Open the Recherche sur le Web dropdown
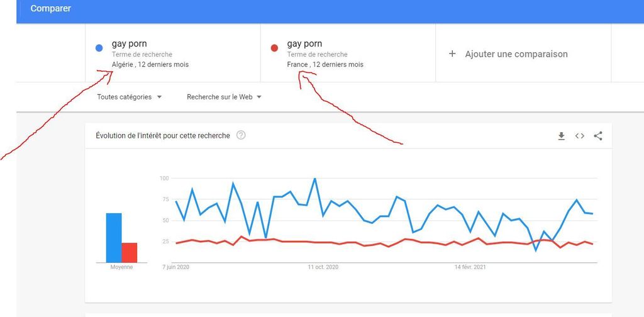 click(x=224, y=97)
